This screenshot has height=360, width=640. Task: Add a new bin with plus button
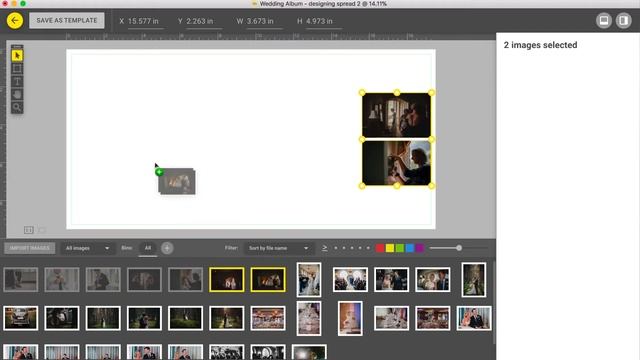click(167, 248)
